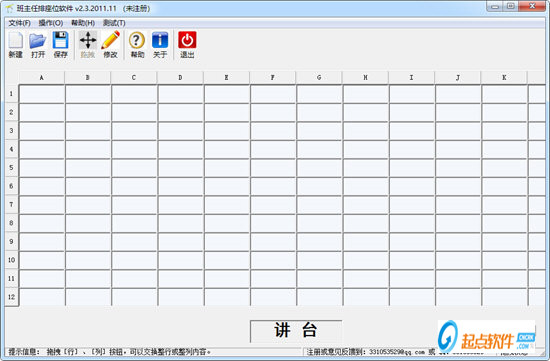Open the 操作(O) menu
This screenshot has height=361, width=550.
pyautogui.click(x=51, y=23)
